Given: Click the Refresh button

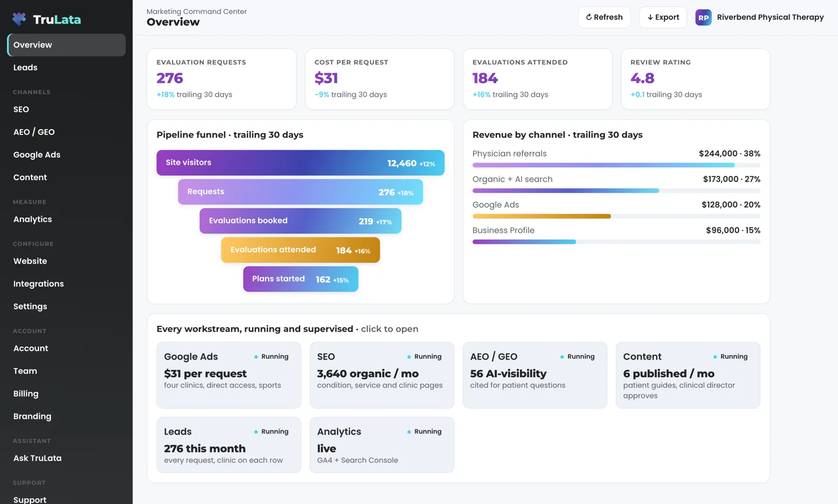Looking at the screenshot, I should point(604,17).
